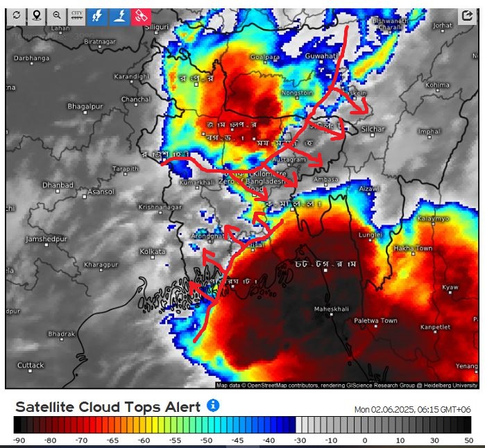
Task: Click the location pin icon
Action: (x=36, y=15)
